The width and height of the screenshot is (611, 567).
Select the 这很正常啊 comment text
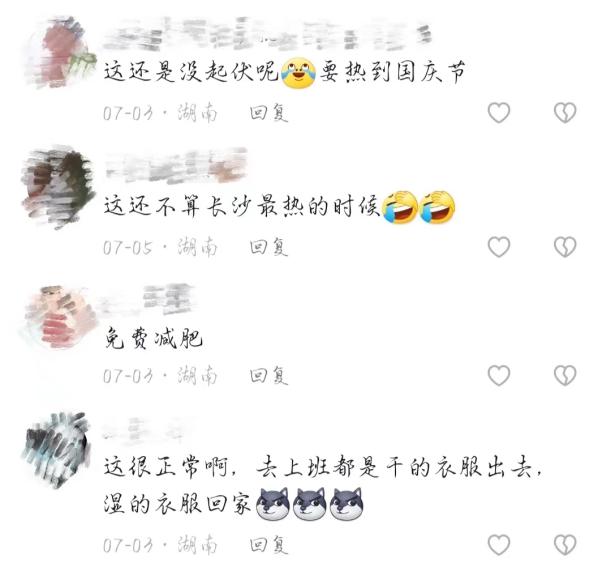tap(323, 485)
